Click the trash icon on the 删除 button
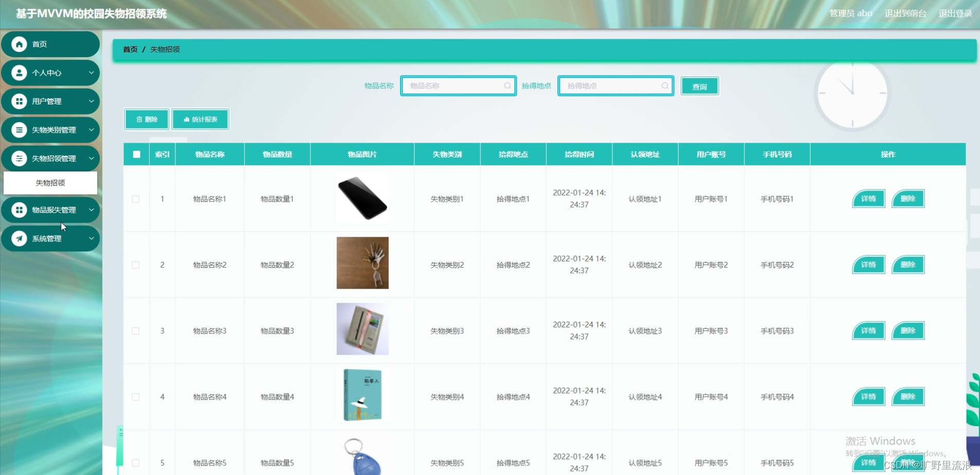This screenshot has height=475, width=980. pyautogui.click(x=139, y=119)
